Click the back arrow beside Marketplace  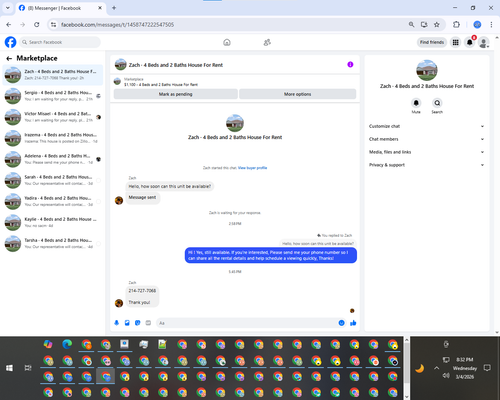tap(9, 58)
